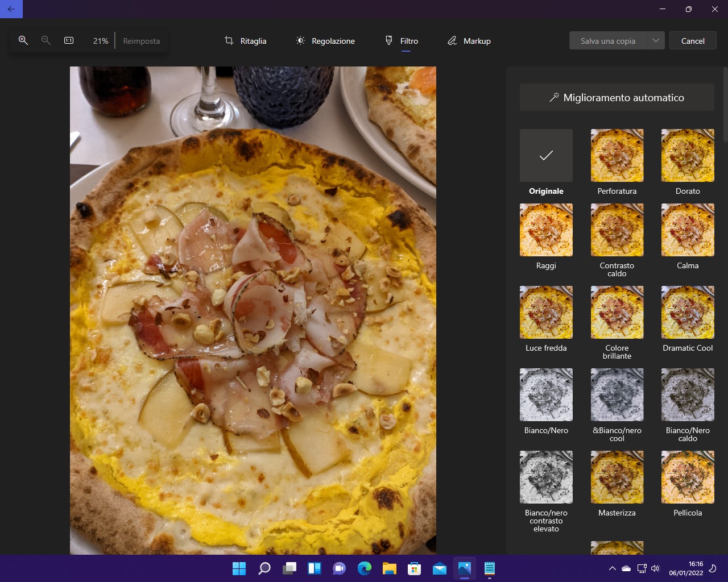Apply the Pellicola filter
Image resolution: width=728 pixels, height=582 pixels.
click(688, 477)
